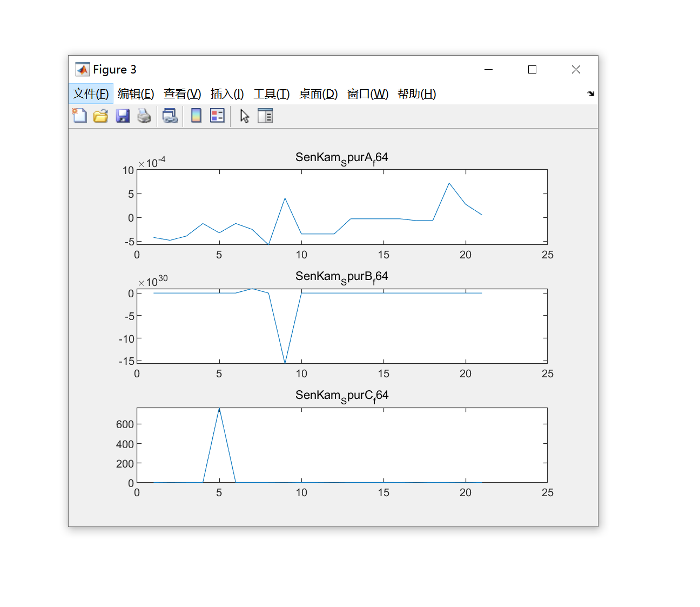Click the New Figure icon
700x607 pixels.
coord(79,116)
